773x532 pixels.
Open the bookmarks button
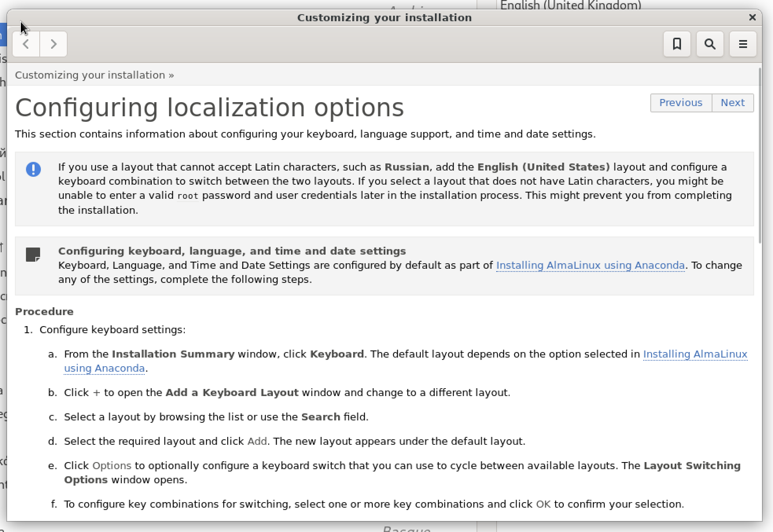click(677, 44)
